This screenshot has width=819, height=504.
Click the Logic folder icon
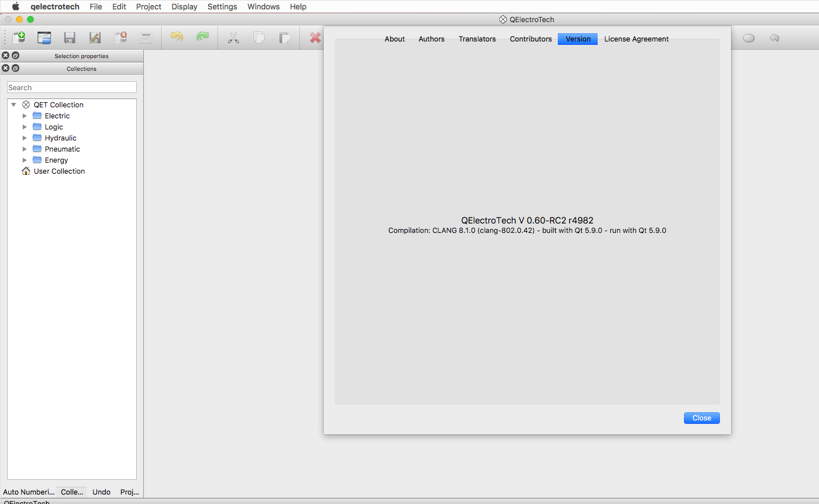(x=37, y=127)
